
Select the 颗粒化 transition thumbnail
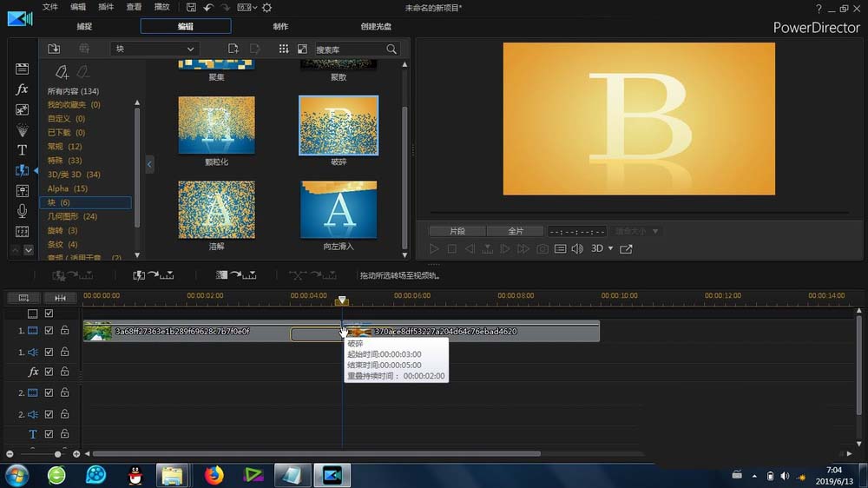point(216,125)
